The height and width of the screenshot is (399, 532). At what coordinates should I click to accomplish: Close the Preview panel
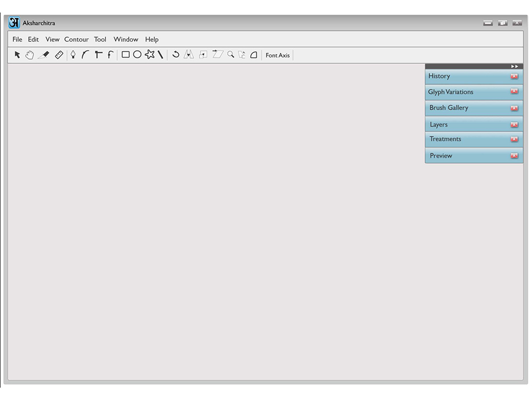(514, 156)
